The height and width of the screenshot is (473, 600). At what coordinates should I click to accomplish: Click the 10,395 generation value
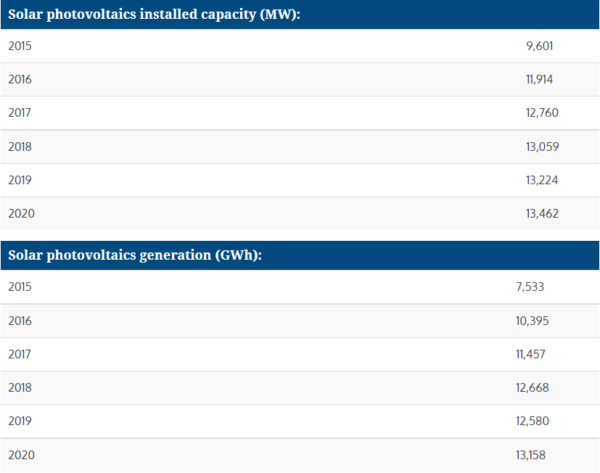tap(532, 321)
